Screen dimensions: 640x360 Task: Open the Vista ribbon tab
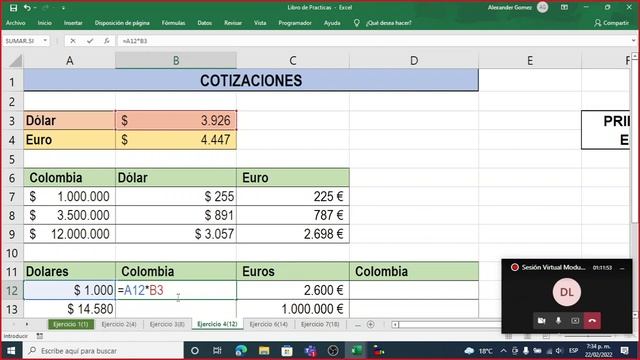260,23
